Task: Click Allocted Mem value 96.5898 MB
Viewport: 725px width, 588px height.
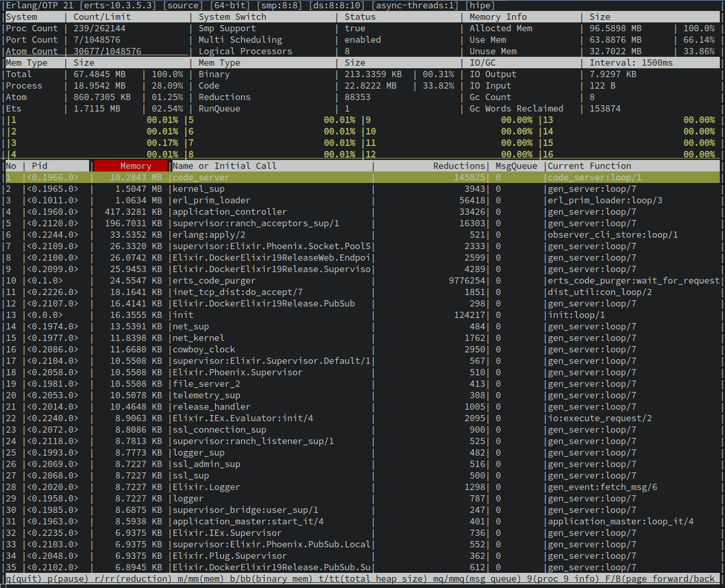Action: click(616, 28)
